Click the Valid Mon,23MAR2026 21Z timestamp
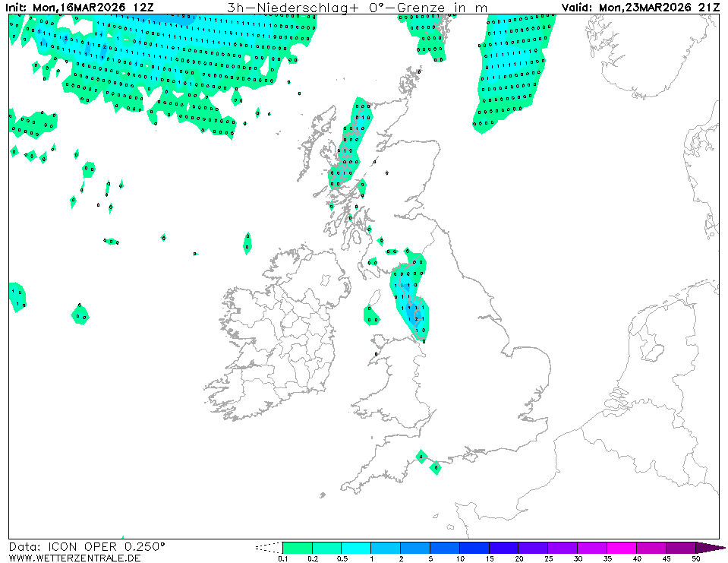Viewport: 728px width, 563px height. pos(641,8)
